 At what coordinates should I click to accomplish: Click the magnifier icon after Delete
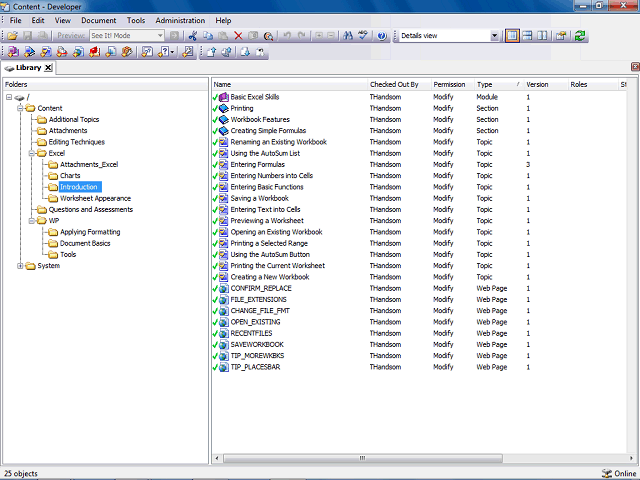click(x=269, y=36)
